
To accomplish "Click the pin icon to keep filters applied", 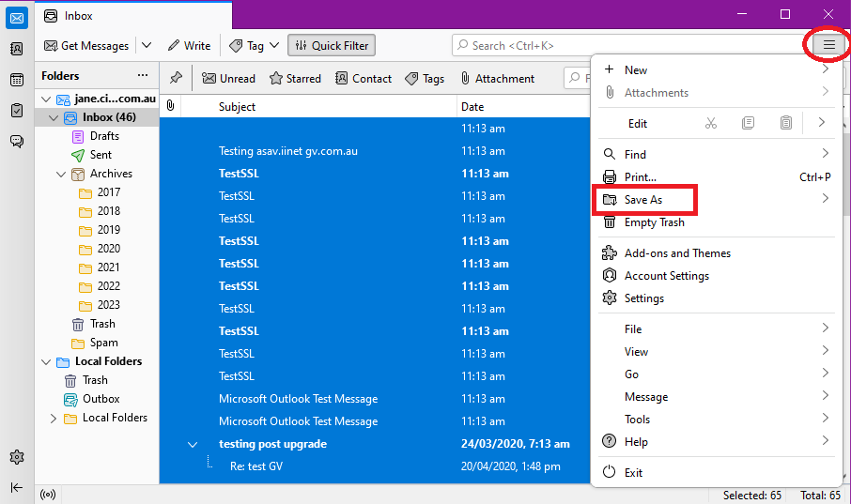I will tap(176, 79).
